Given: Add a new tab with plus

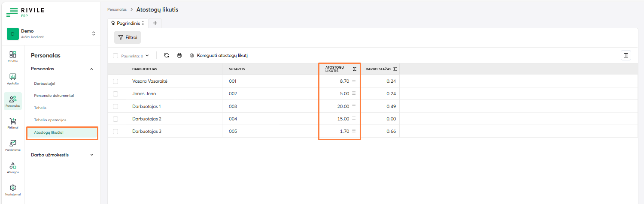Looking at the screenshot, I should click(x=155, y=23).
